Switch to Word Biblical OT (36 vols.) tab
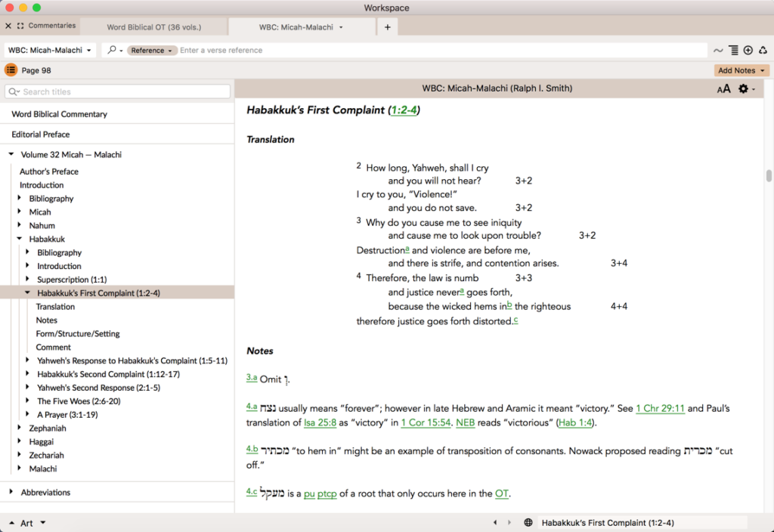774x532 pixels. click(154, 27)
